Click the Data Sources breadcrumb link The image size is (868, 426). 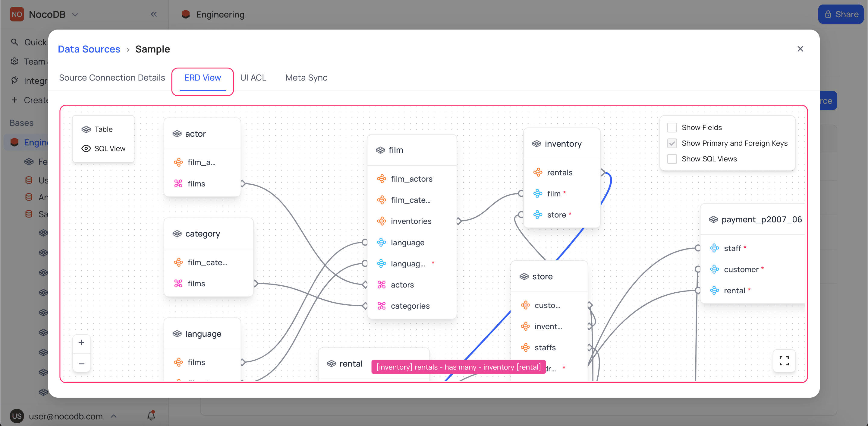(89, 49)
